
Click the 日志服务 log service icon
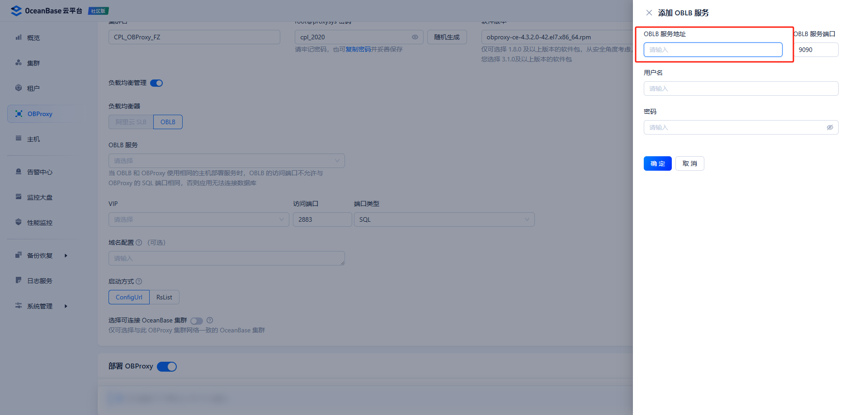click(x=19, y=280)
